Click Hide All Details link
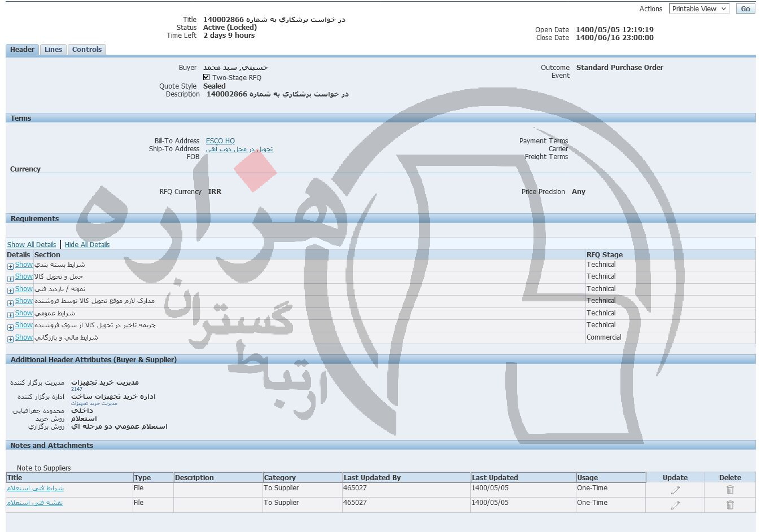The image size is (761, 532). tap(87, 245)
